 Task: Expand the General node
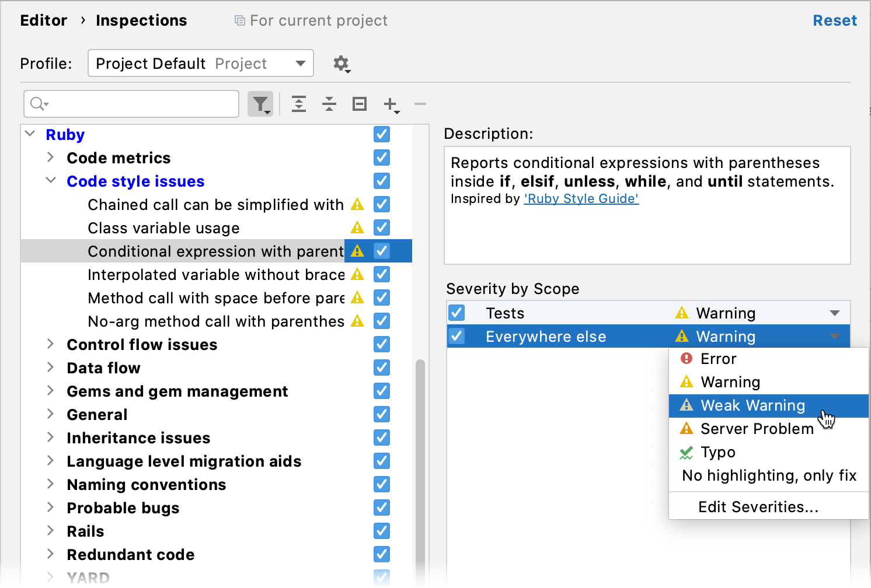click(x=51, y=414)
